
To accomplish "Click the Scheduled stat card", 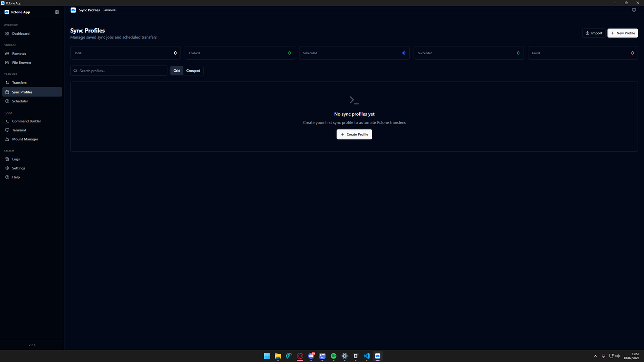I will click(354, 53).
